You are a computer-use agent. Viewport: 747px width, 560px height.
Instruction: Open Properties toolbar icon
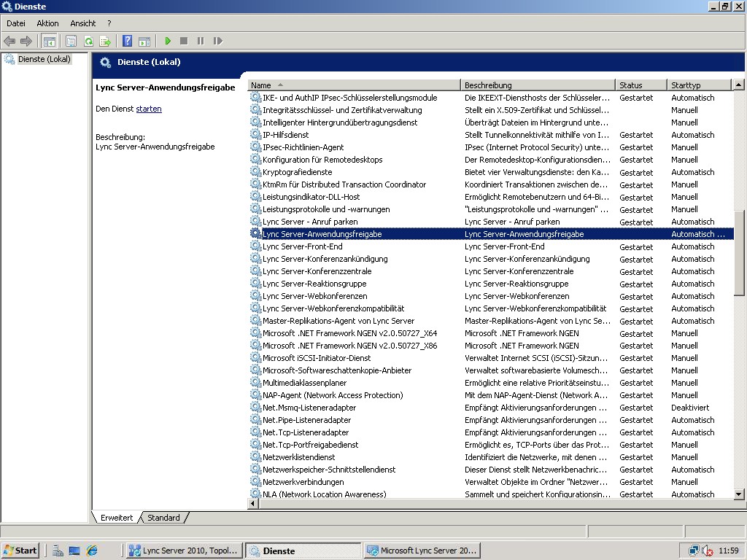coord(71,41)
